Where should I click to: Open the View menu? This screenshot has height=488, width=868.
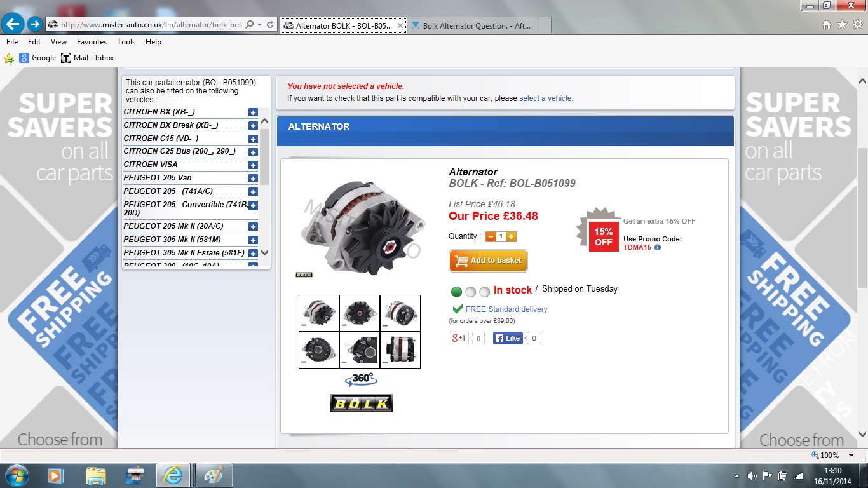[58, 42]
